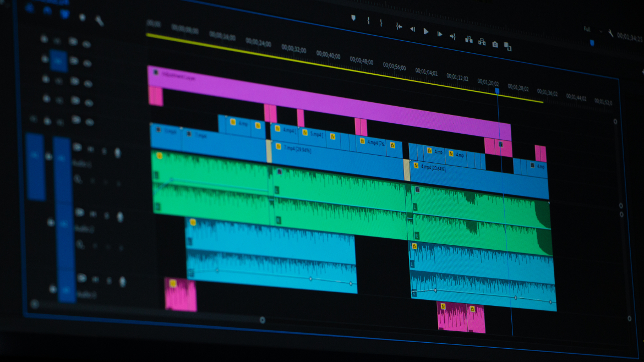The height and width of the screenshot is (362, 644).
Task: Open the timeline wrench display settings
Action: click(99, 20)
